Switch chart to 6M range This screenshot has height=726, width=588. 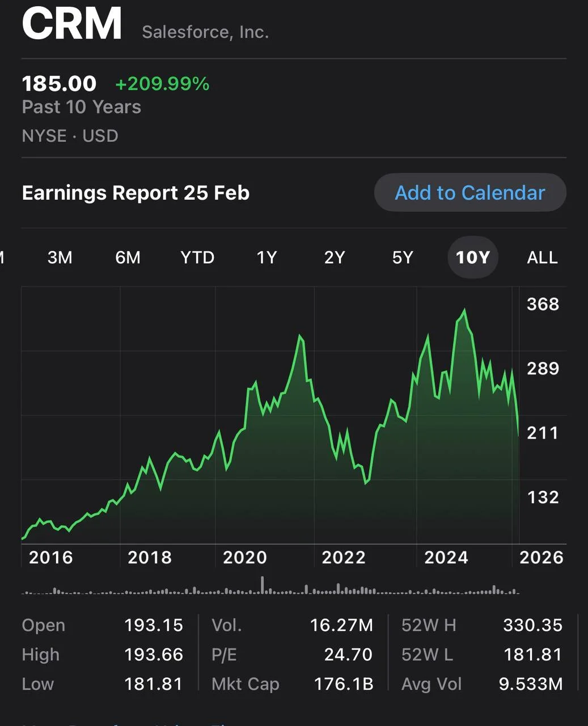pos(128,258)
